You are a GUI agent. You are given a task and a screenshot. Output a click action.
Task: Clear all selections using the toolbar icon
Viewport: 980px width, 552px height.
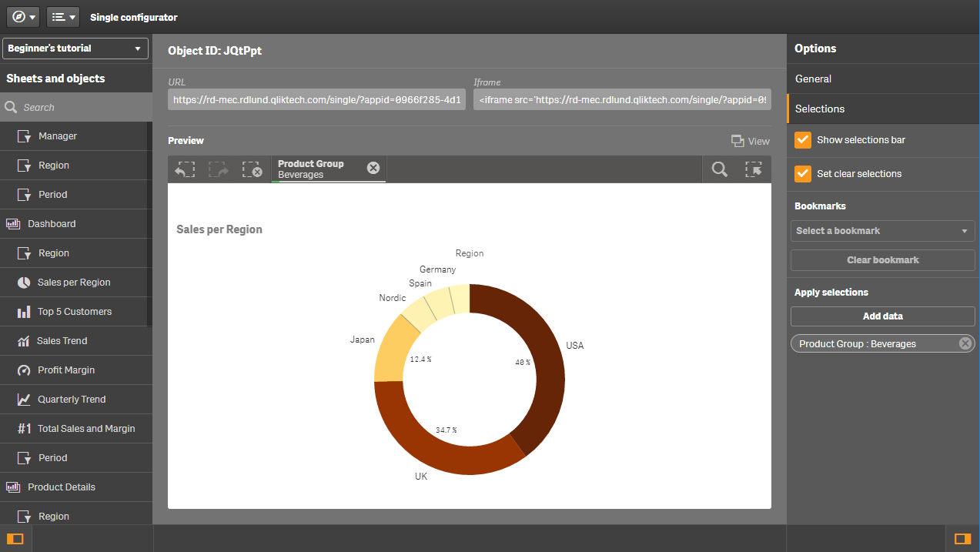[x=255, y=169]
